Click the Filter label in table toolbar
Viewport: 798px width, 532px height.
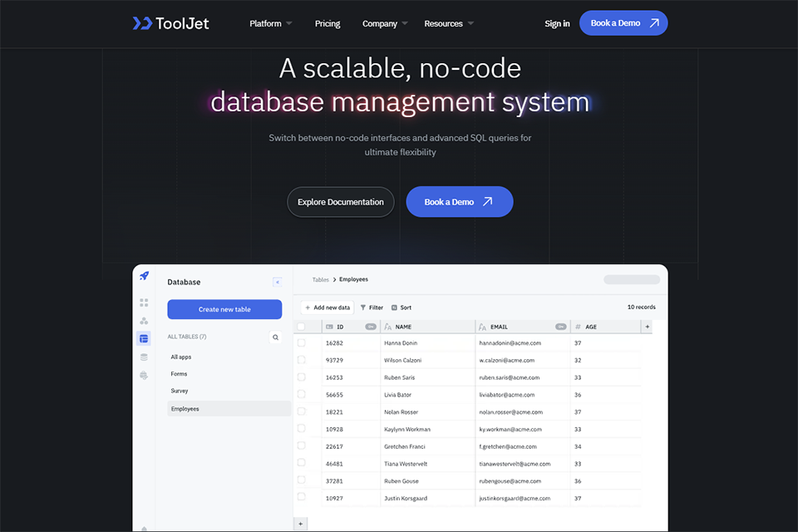[x=376, y=308]
